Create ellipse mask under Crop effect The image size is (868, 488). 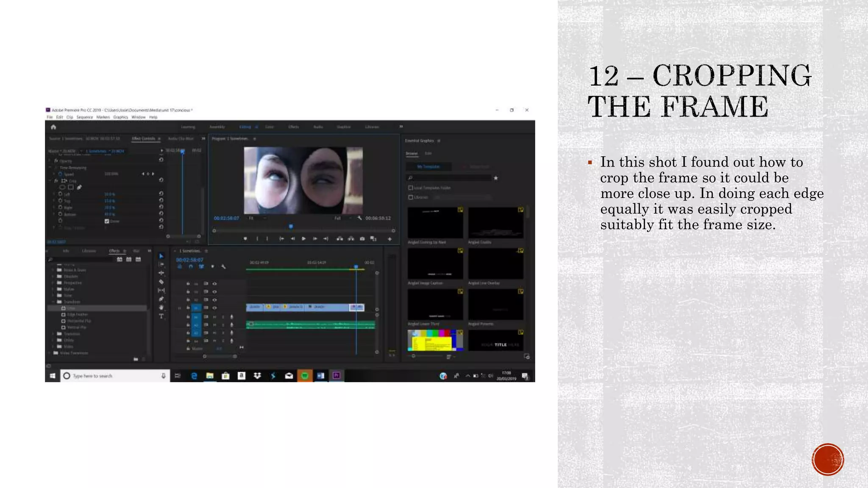(62, 187)
